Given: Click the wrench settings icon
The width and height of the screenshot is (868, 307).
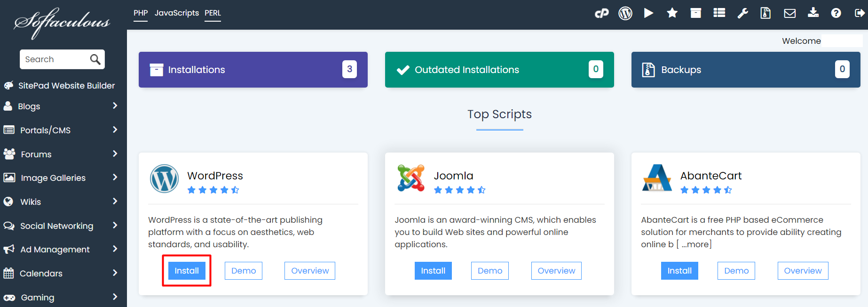Looking at the screenshot, I should [742, 13].
